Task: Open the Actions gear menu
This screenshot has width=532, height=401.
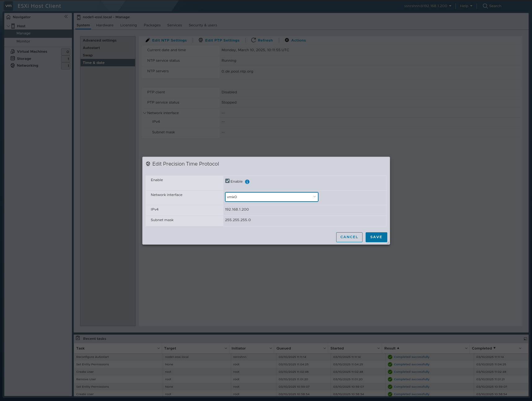Action: (x=287, y=40)
